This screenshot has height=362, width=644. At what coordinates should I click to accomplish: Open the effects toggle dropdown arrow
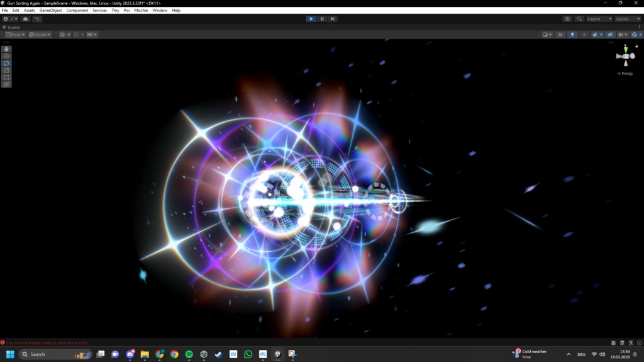601,35
